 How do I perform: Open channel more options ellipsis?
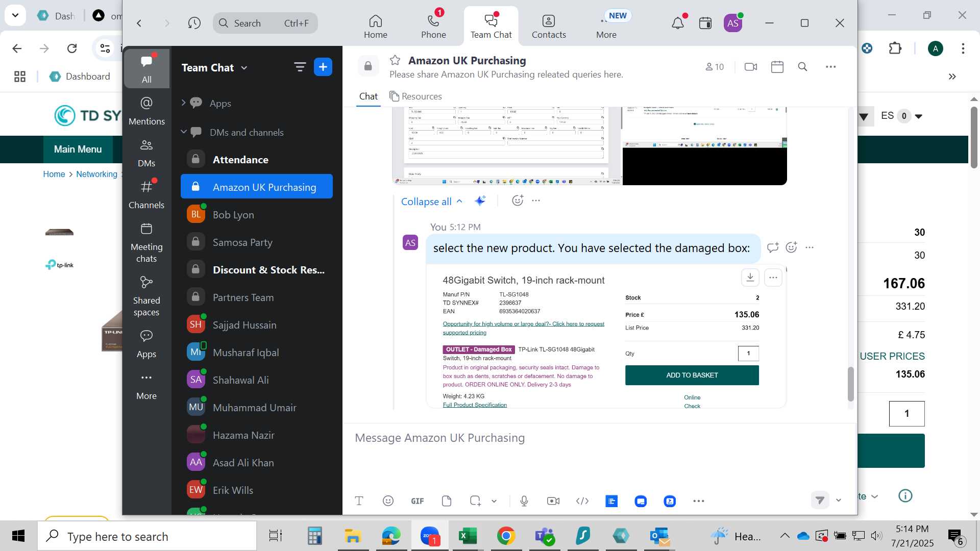coord(831,67)
